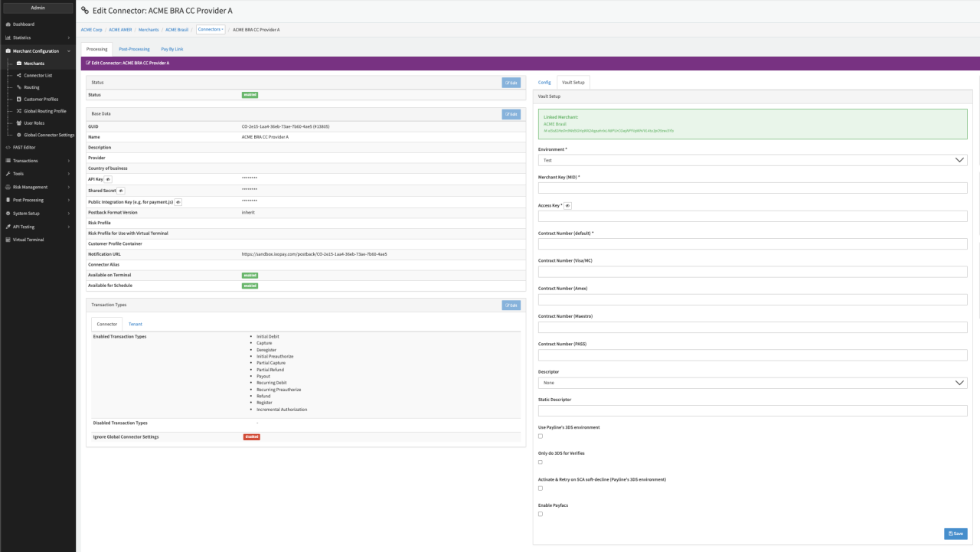Image resolution: width=980 pixels, height=552 pixels.
Task: Open Global Connector Settings gear icon
Action: coord(18,135)
